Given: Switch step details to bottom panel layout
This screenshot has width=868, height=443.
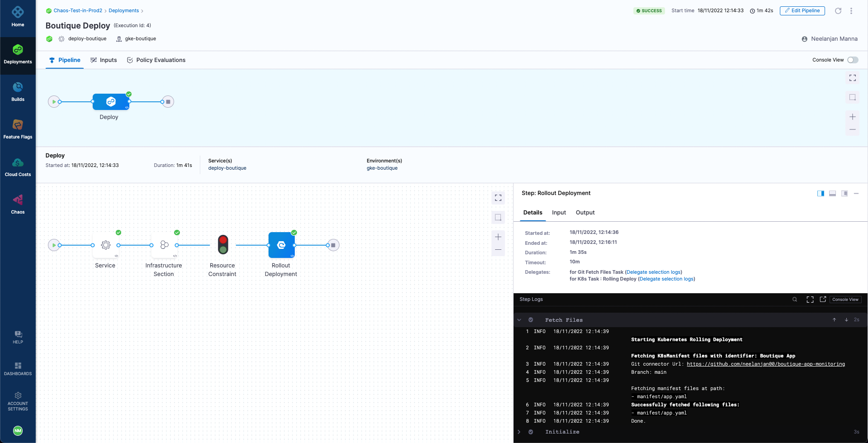Looking at the screenshot, I should (x=832, y=193).
